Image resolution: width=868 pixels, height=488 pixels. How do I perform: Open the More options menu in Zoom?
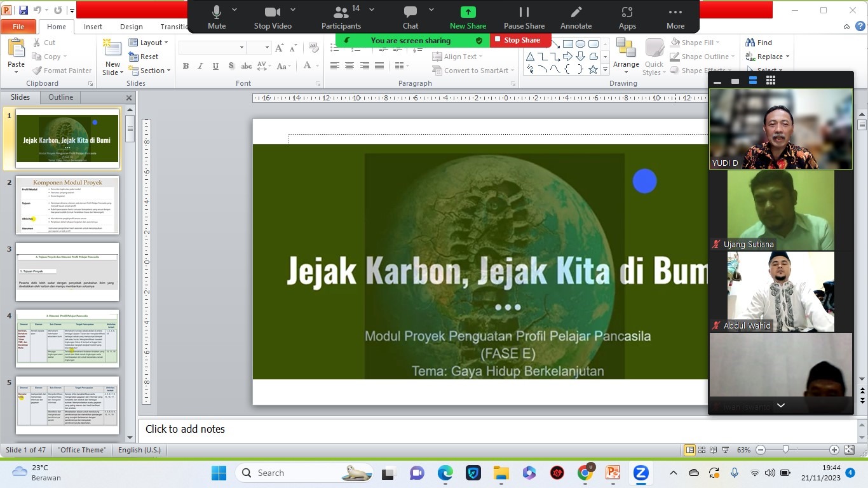coord(675,17)
